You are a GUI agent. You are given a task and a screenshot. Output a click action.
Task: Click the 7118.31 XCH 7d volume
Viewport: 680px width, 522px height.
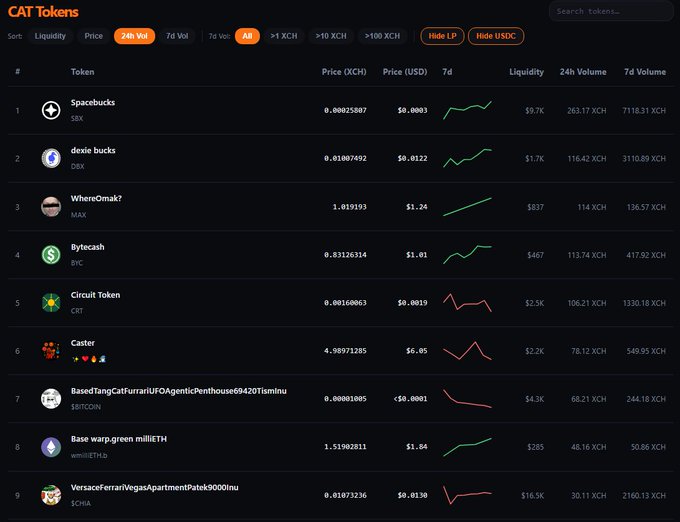[x=644, y=111]
